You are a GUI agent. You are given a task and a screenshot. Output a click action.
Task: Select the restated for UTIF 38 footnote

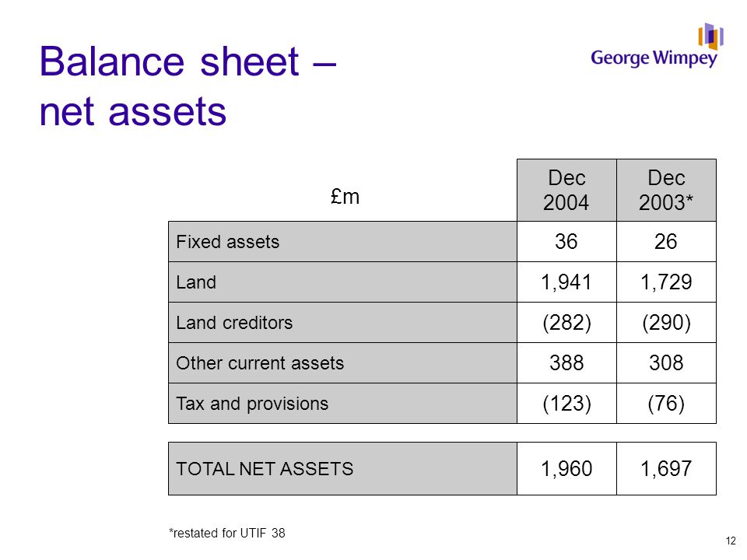point(226,533)
